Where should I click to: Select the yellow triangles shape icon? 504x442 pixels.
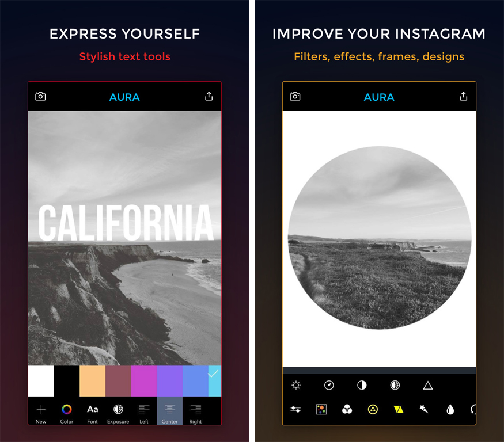(399, 410)
